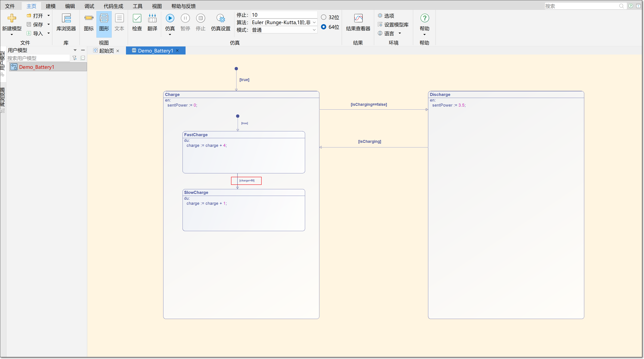Viewport: 644px width, 359px height.
Task: Open the Library Browser (库浏览器) icon
Action: point(66,18)
